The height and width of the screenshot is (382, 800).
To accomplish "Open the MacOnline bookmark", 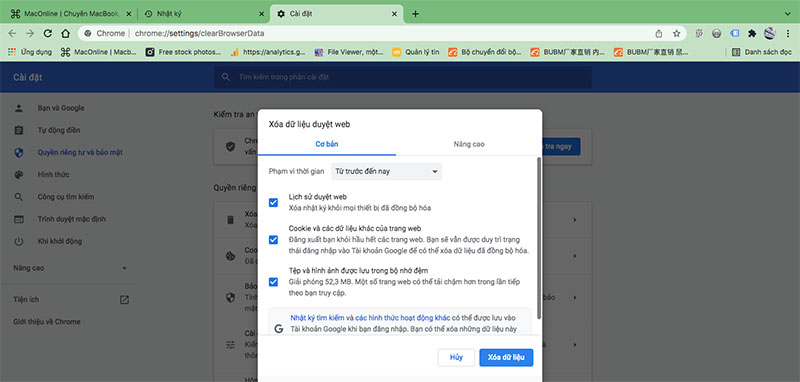I will pyautogui.click(x=99, y=52).
